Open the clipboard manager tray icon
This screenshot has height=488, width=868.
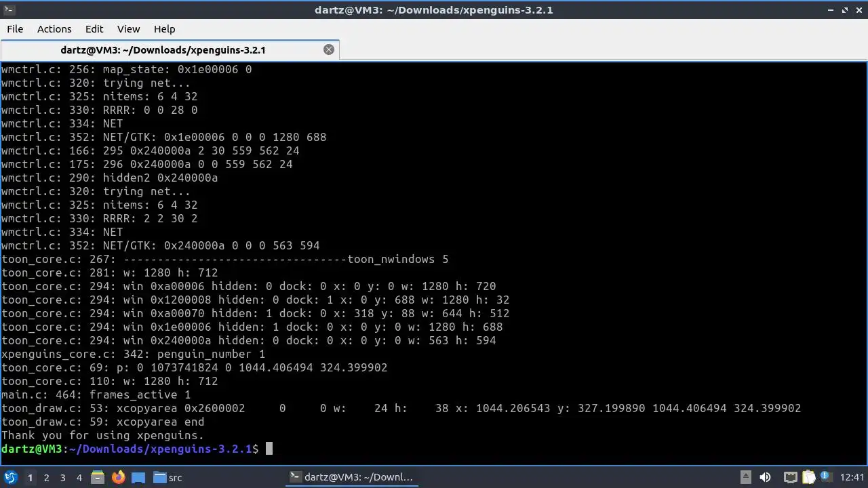coord(808,477)
